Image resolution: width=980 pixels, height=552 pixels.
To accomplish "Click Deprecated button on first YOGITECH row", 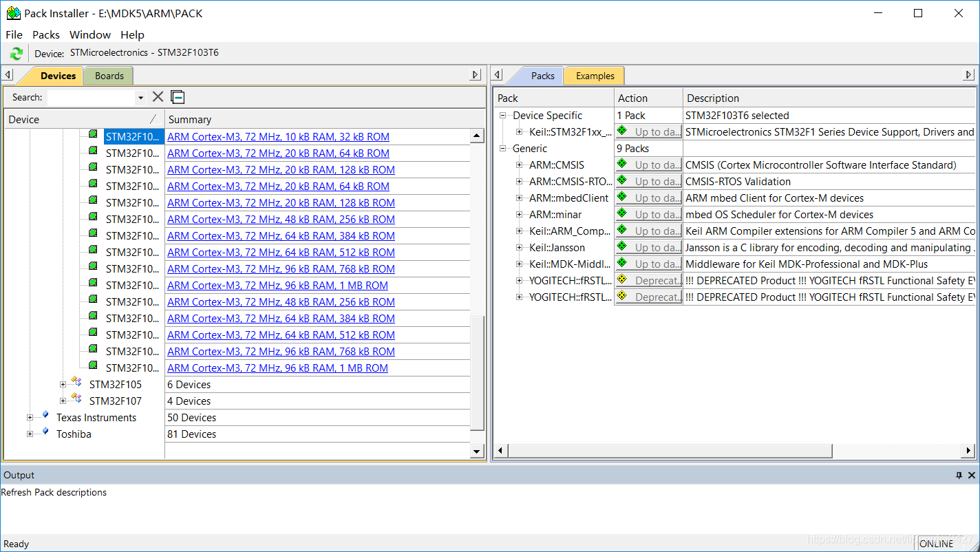I will tap(648, 281).
